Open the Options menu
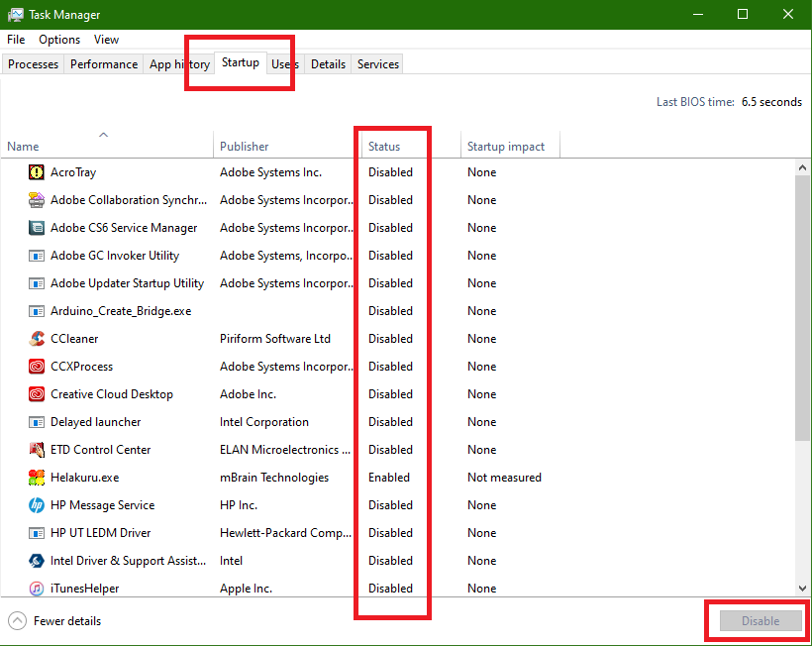Image resolution: width=812 pixels, height=646 pixels. [x=59, y=40]
